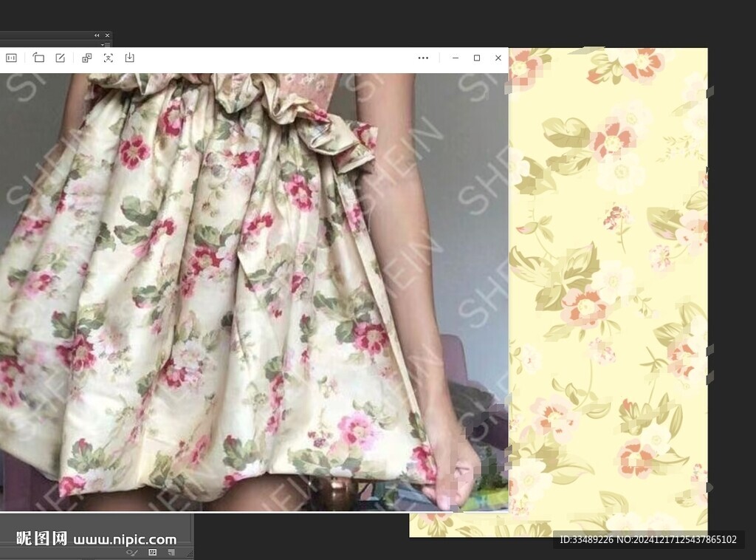Click the text recognition scan icon

[109, 58]
